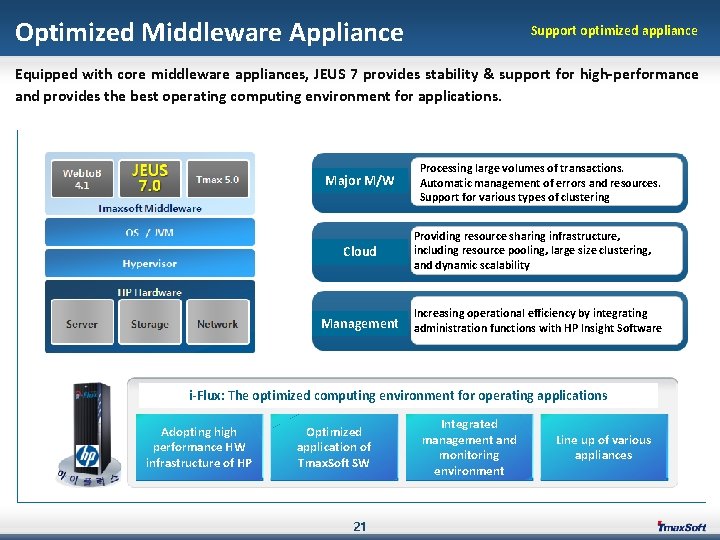720x540 pixels.
Task: Click 'Adopting high performance HW infrastructure' tile
Action: pyautogui.click(x=199, y=447)
